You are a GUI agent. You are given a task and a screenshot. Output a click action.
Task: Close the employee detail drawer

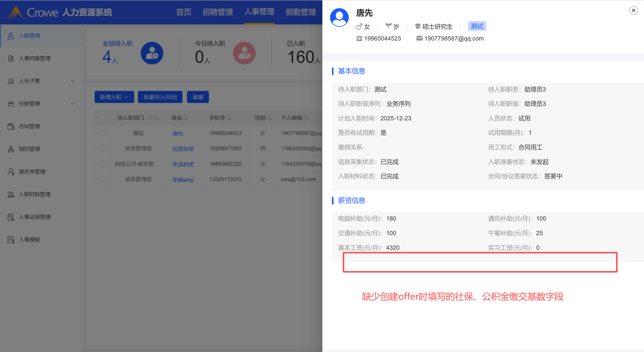click(x=633, y=11)
